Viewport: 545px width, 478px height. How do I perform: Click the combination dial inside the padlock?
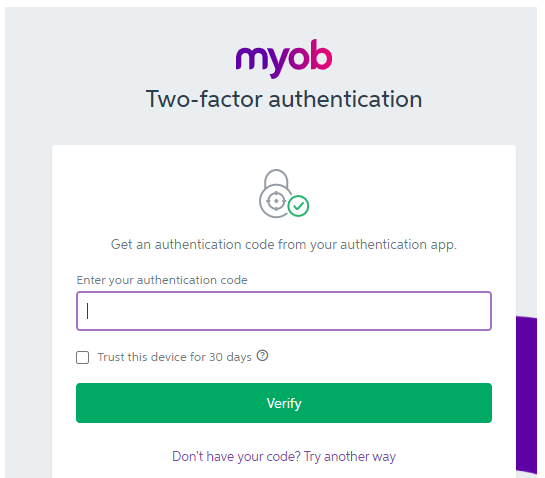click(x=276, y=201)
